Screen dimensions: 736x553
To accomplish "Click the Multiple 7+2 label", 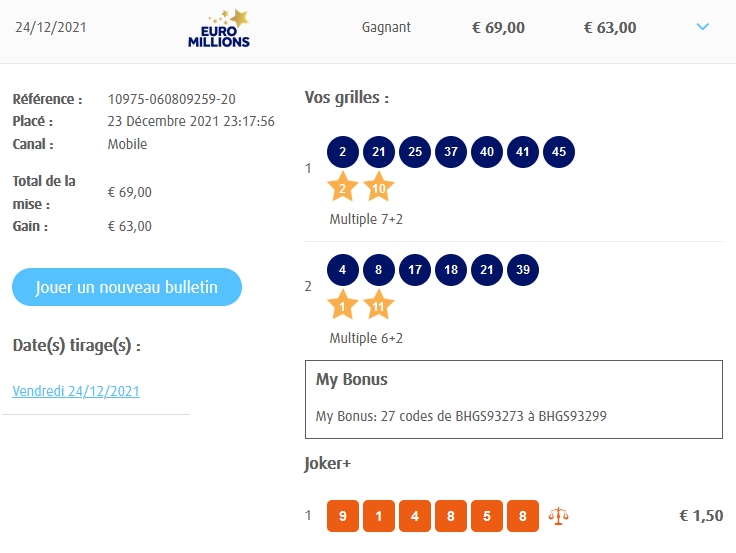I will [x=366, y=219].
